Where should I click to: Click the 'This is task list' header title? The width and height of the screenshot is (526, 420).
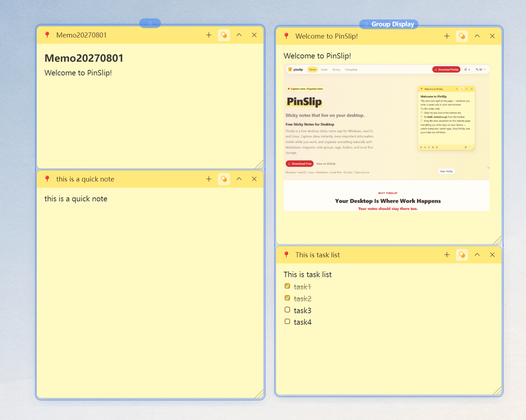(317, 255)
